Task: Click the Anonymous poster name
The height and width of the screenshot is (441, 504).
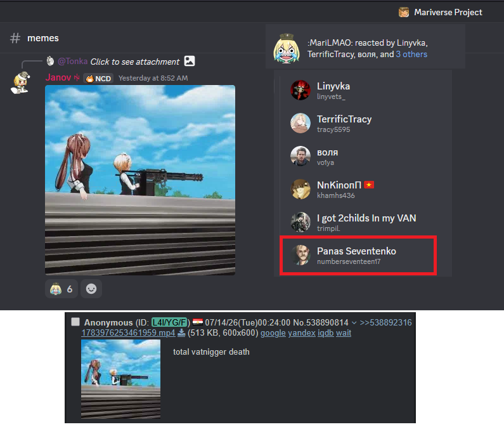Action: 108,322
